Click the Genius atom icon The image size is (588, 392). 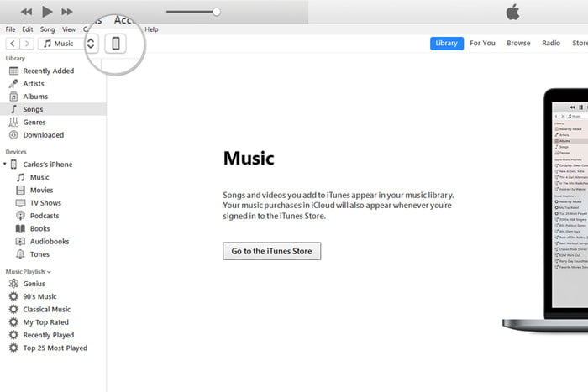click(x=13, y=284)
